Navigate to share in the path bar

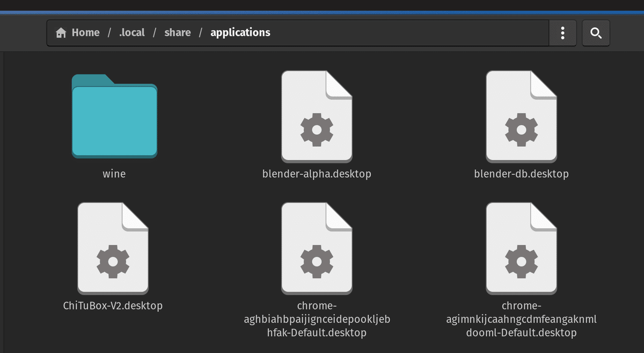178,33
